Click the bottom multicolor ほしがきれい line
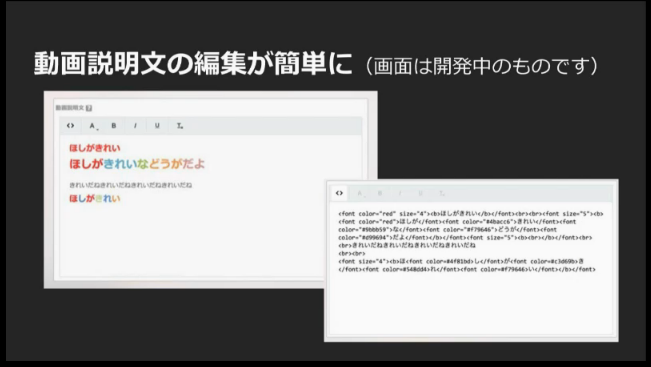651x367 pixels. (x=95, y=198)
